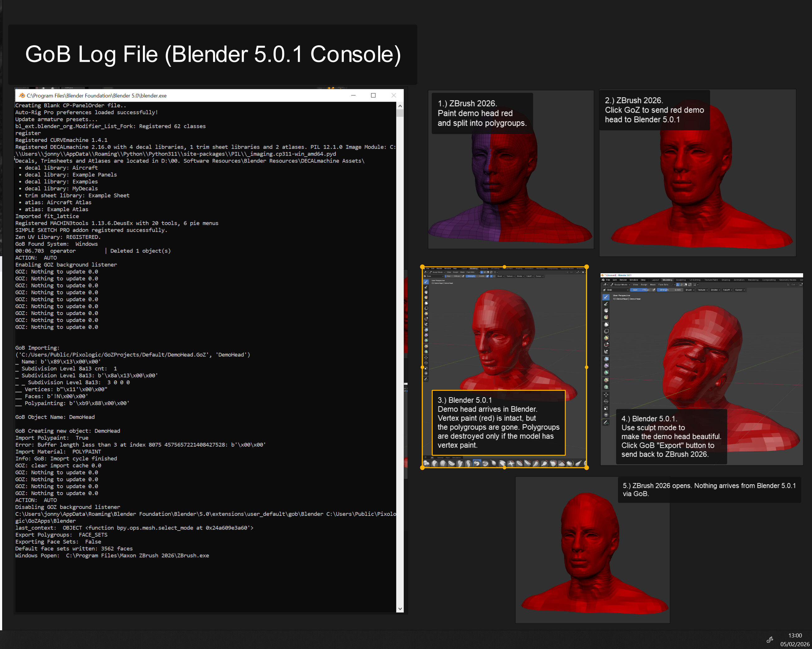Choose Box Hide tool in Grab-brush Blender

(x=606, y=331)
